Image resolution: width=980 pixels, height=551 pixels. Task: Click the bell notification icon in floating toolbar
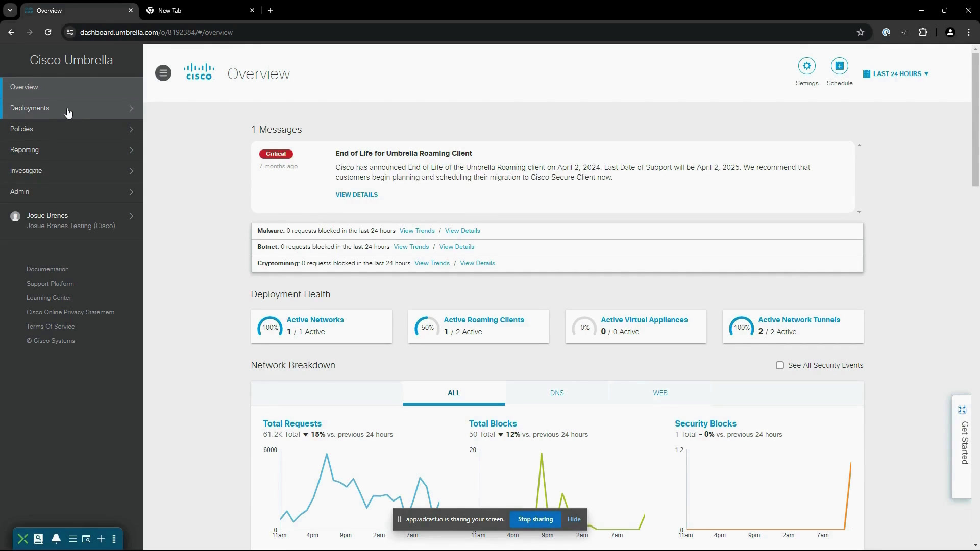[56, 539]
